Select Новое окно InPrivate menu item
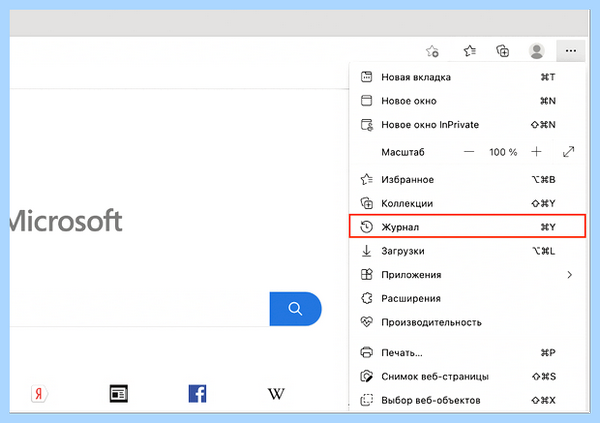 coord(468,125)
